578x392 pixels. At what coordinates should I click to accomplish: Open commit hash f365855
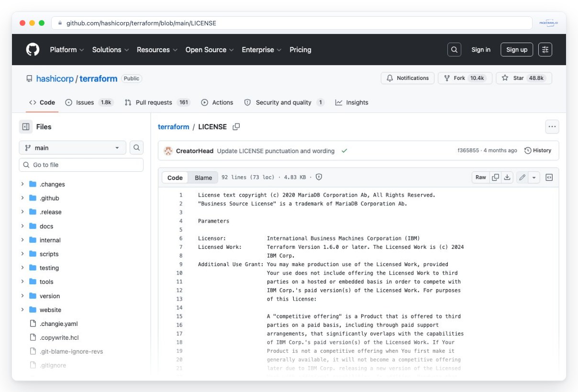[x=468, y=150]
